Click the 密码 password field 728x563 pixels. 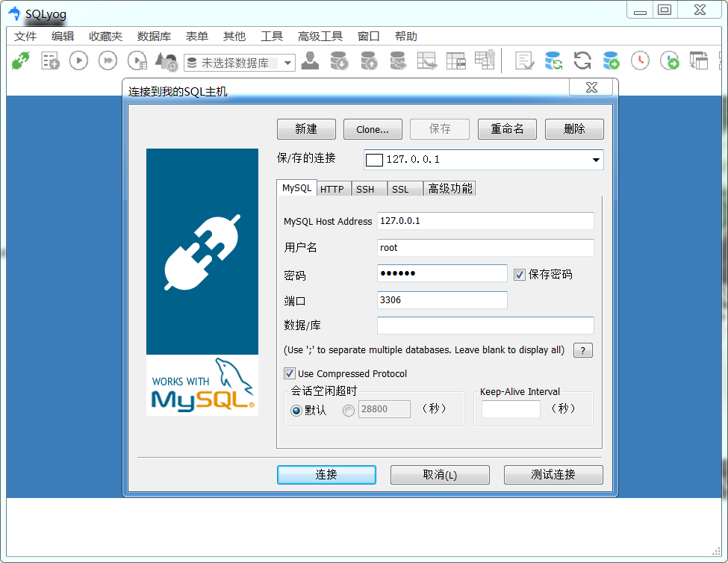pos(442,273)
